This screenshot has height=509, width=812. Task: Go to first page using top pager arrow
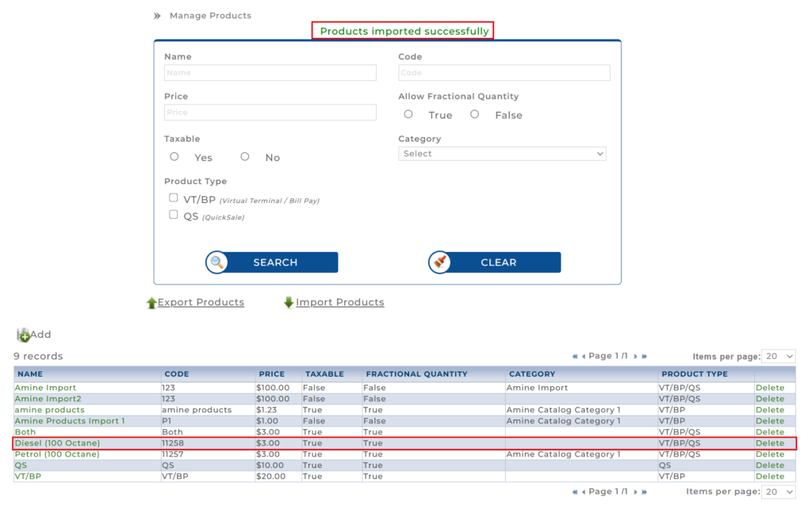[x=575, y=357]
